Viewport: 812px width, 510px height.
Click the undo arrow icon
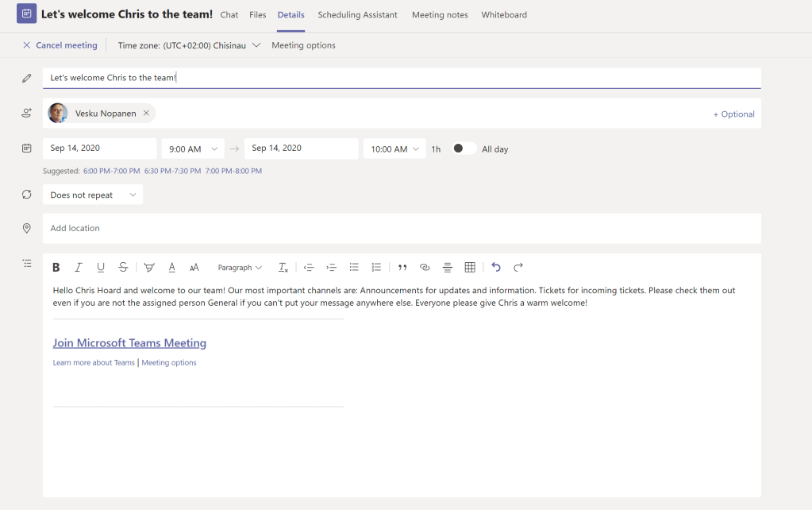496,268
